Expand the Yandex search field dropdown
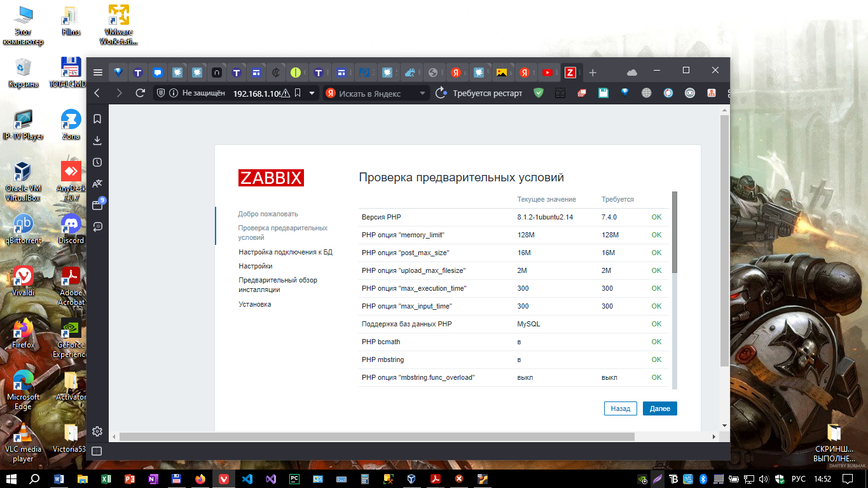 423,93
